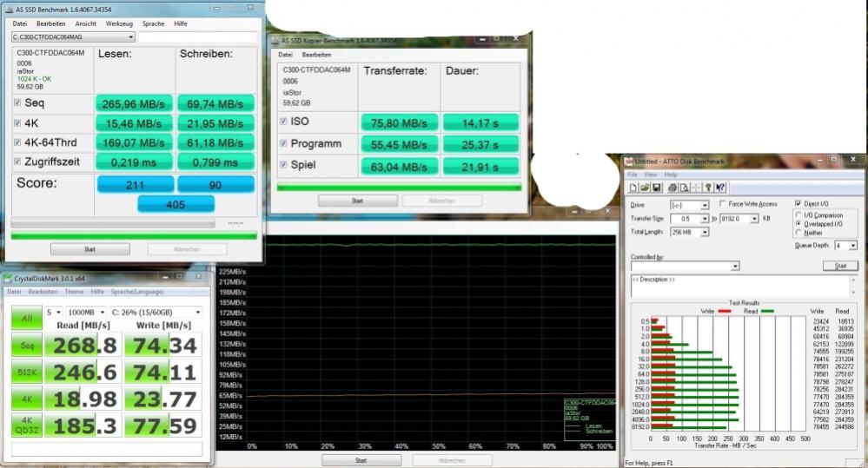Screen dimensions: 868x468
Task: Click the New file icon in ATTO toolbar
Action: [x=633, y=188]
